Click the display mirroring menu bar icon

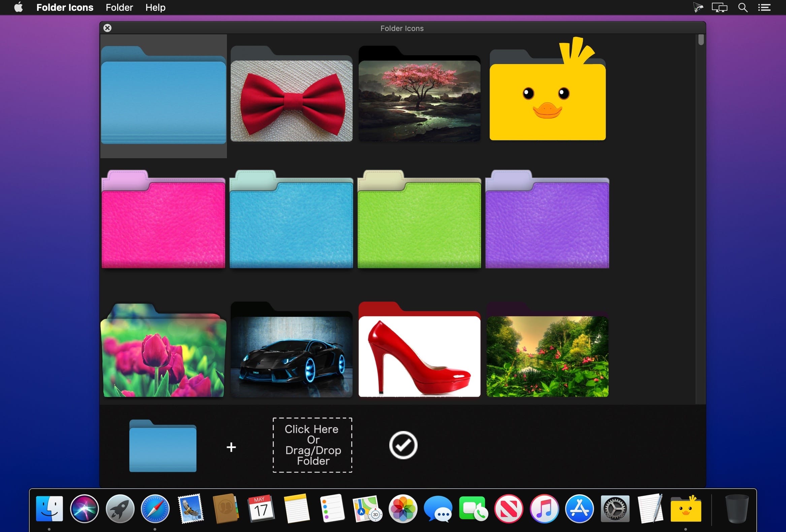(719, 7)
